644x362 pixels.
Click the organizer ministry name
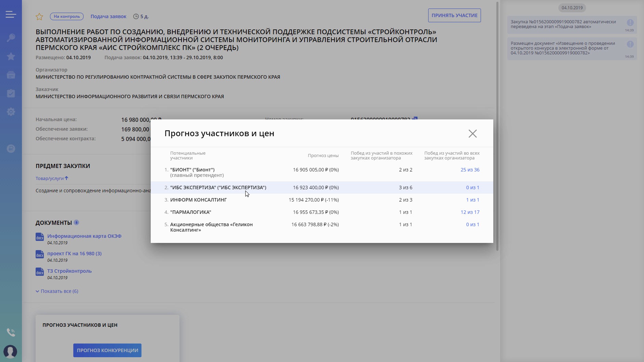point(158,77)
